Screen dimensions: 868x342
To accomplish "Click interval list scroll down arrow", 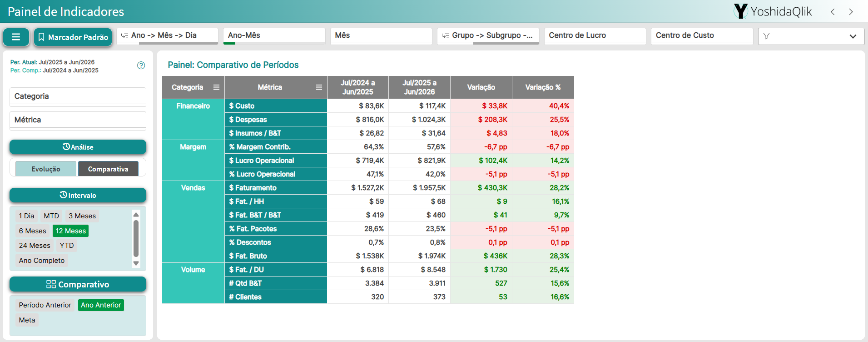I will click(x=136, y=263).
